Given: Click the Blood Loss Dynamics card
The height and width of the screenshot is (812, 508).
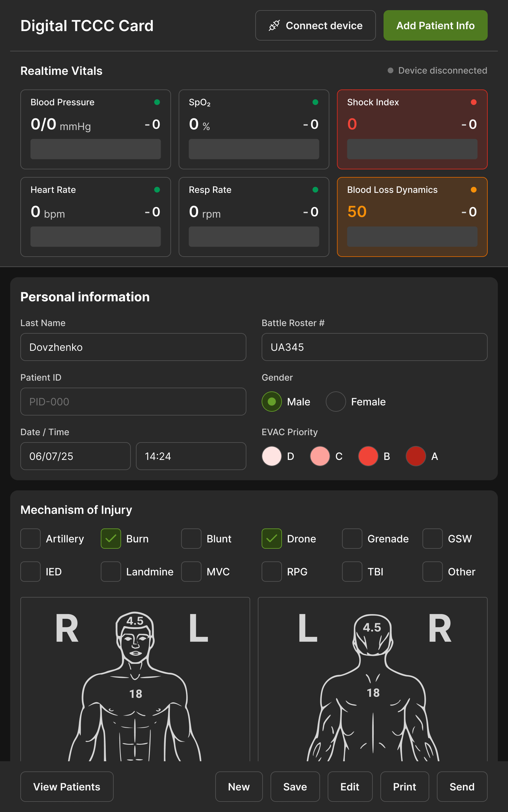Looking at the screenshot, I should pyautogui.click(x=412, y=217).
